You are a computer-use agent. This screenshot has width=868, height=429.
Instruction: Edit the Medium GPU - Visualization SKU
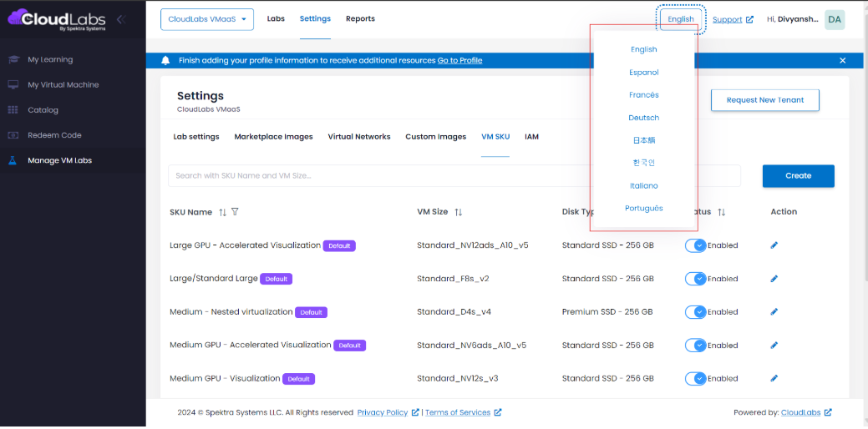tap(774, 378)
